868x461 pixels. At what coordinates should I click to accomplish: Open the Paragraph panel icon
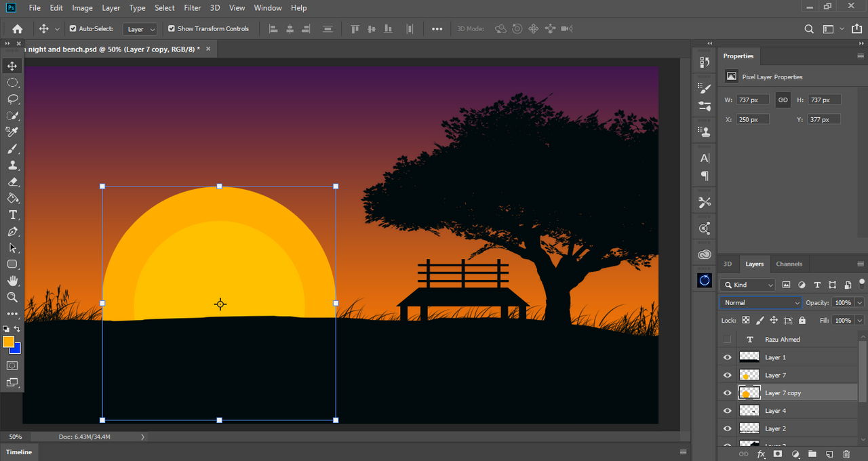pyautogui.click(x=705, y=176)
